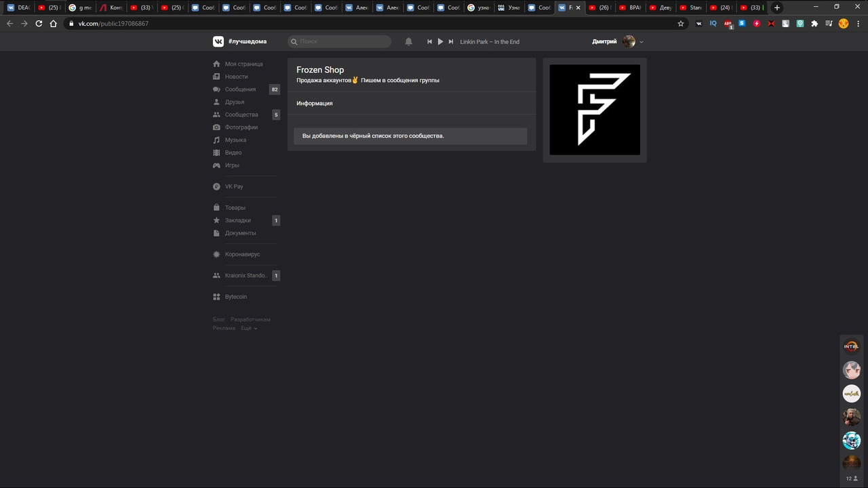Play the Linkin Park track
This screenshot has width=868, height=488.
tap(440, 41)
